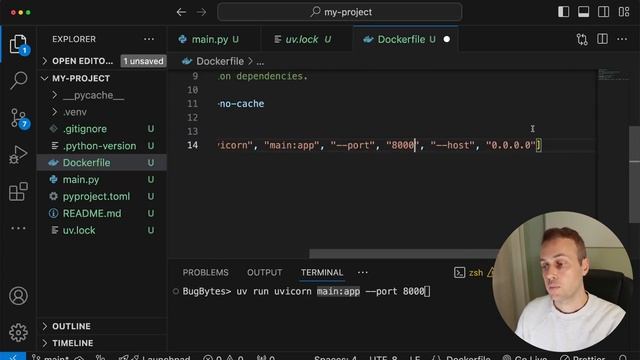The image size is (640, 360).
Task: Open the Extensions view
Action: pyautogui.click(x=18, y=191)
